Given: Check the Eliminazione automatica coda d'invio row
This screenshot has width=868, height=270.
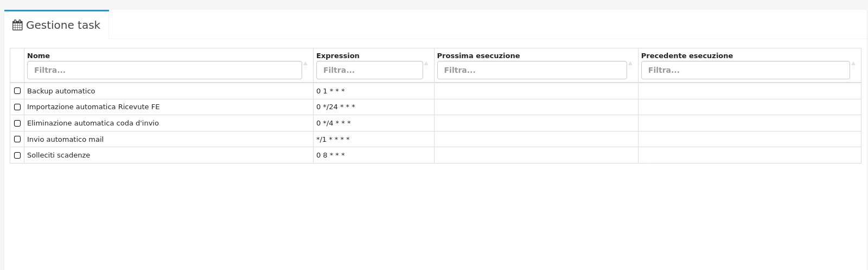Looking at the screenshot, I should 17,123.
